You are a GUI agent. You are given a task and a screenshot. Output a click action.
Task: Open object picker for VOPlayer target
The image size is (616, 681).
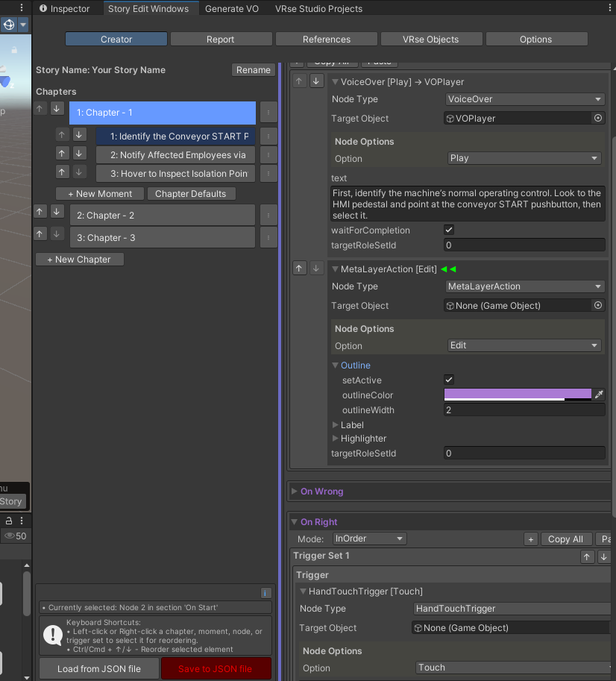click(597, 118)
